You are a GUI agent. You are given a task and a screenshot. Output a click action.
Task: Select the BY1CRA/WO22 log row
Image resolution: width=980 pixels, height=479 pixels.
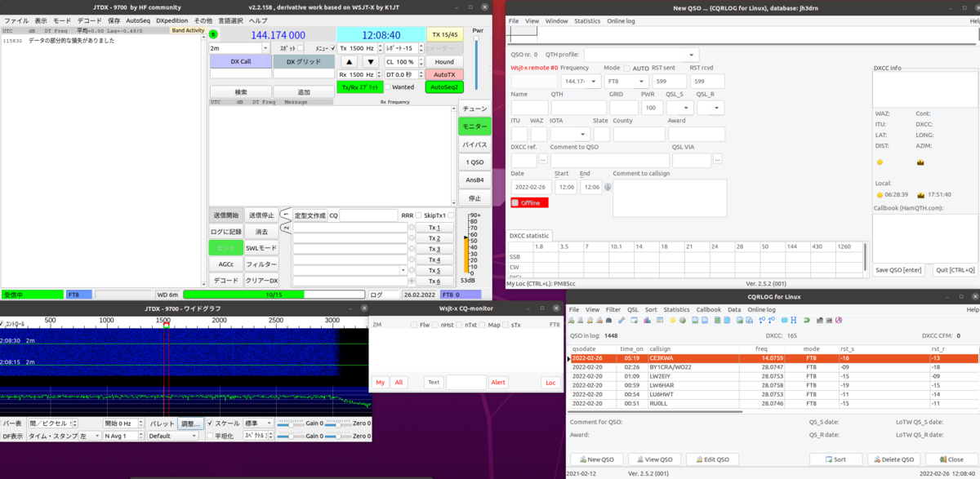point(773,368)
